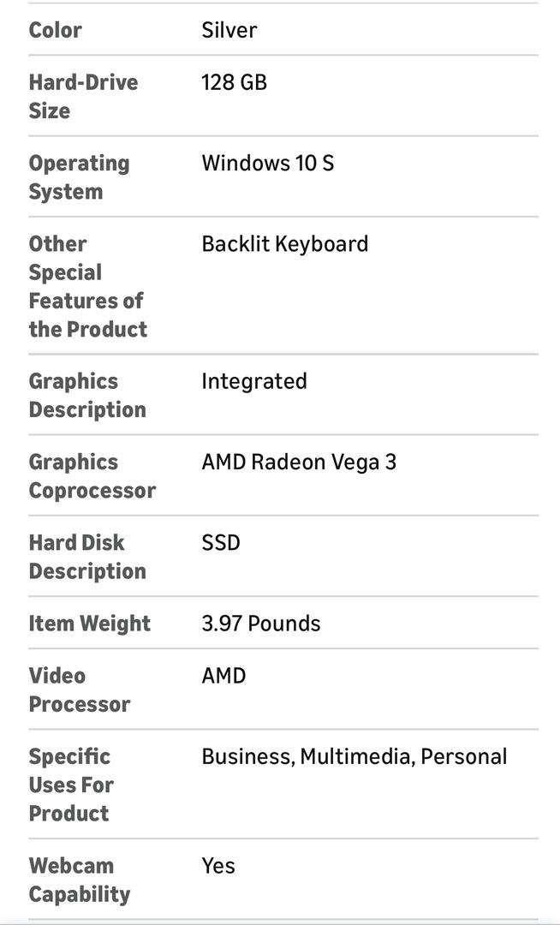The height and width of the screenshot is (925, 560).
Task: Select the Silver color value
Action: [x=229, y=30]
